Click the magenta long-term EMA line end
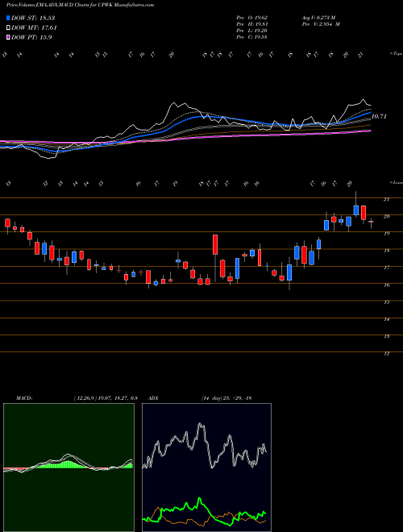 [370, 131]
